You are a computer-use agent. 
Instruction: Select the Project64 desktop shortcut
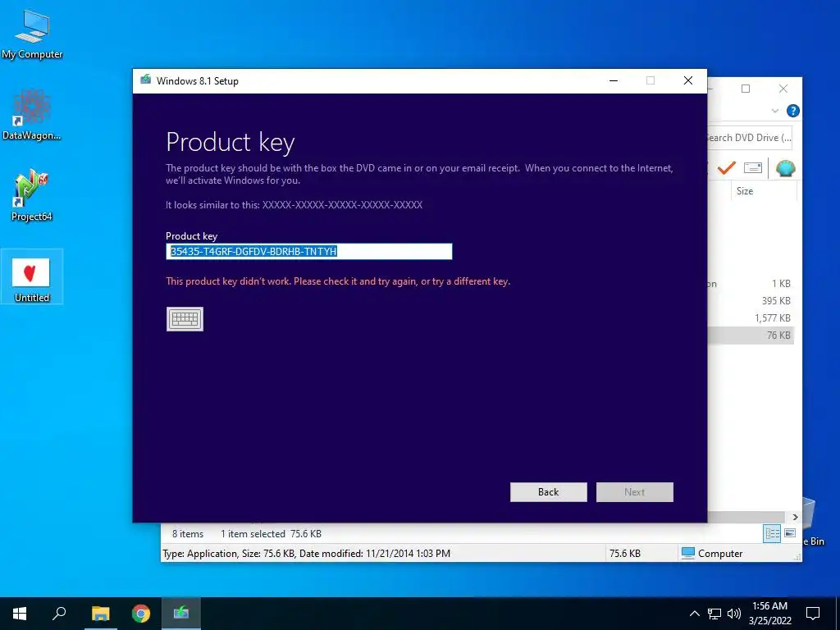[x=32, y=195]
